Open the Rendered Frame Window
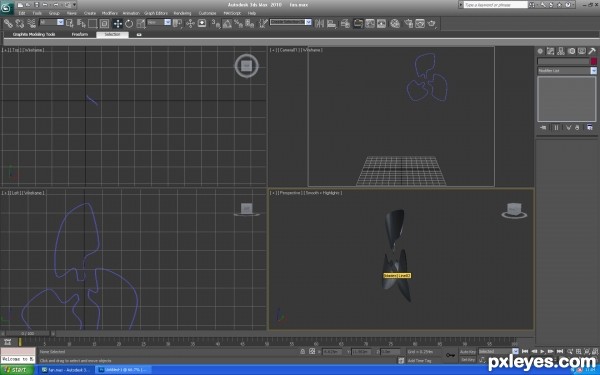600x375 pixels. [420, 24]
